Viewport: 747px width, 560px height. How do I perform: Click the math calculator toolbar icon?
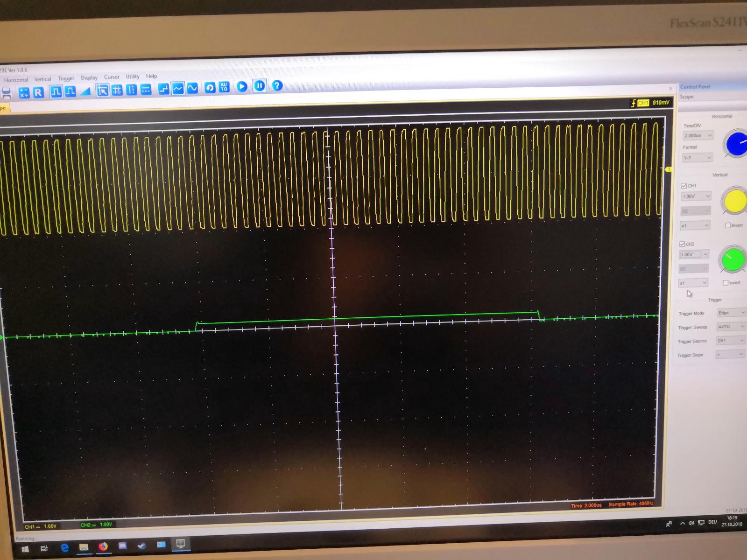(24, 93)
